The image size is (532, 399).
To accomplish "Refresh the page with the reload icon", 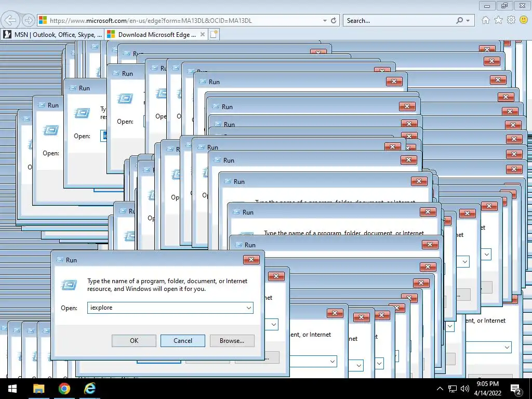I will pyautogui.click(x=334, y=20).
